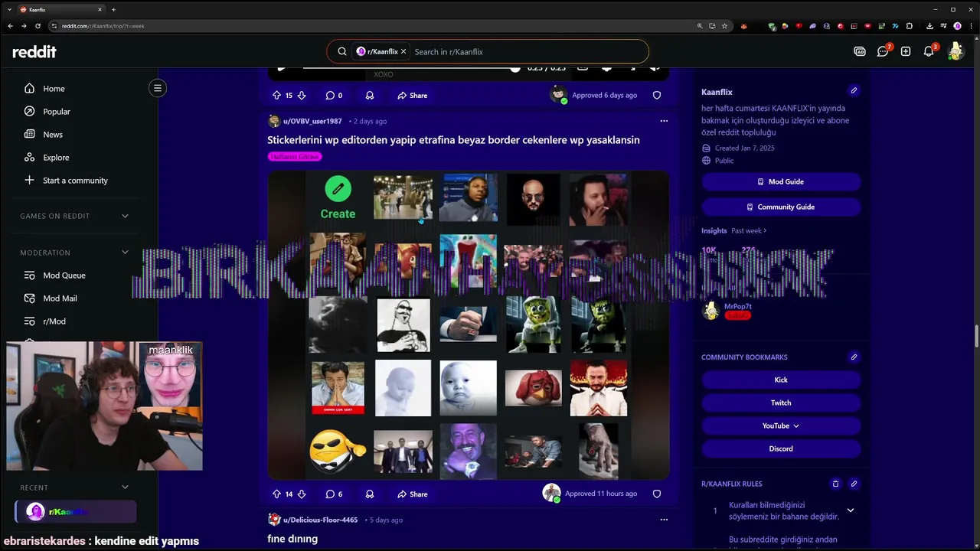The height and width of the screenshot is (551, 980).
Task: Open the user avatar menu
Action: click(955, 51)
